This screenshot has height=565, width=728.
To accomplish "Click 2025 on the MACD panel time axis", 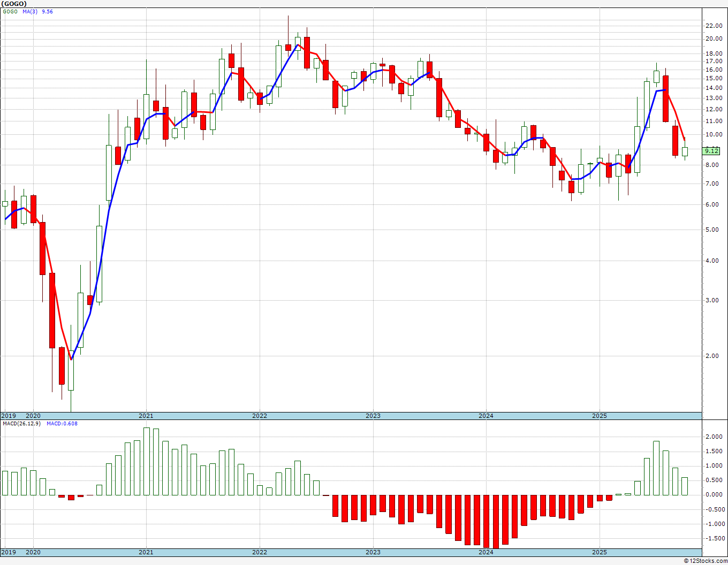I will point(600,552).
